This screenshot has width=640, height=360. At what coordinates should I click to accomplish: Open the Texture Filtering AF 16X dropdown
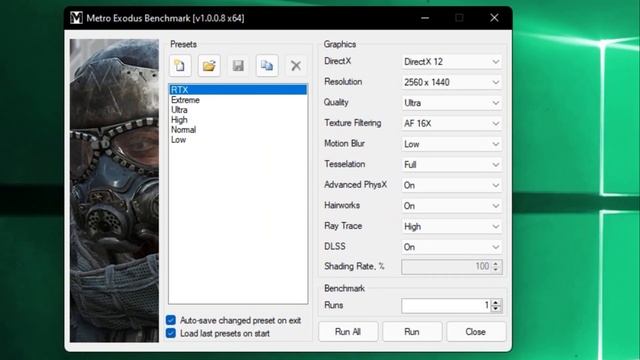coord(452,123)
